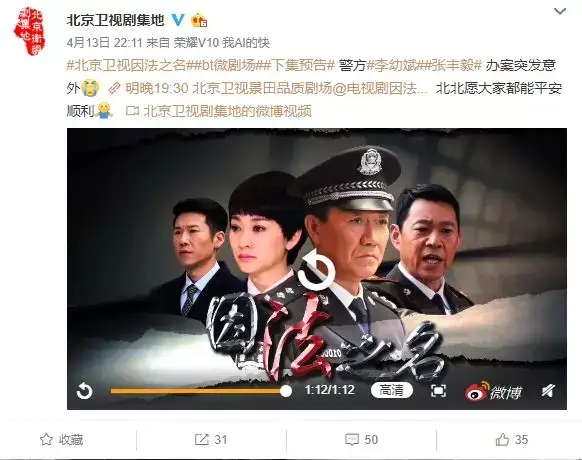Click username 北京卫视剧集地
The width and height of the screenshot is (582, 460).
coord(115,20)
